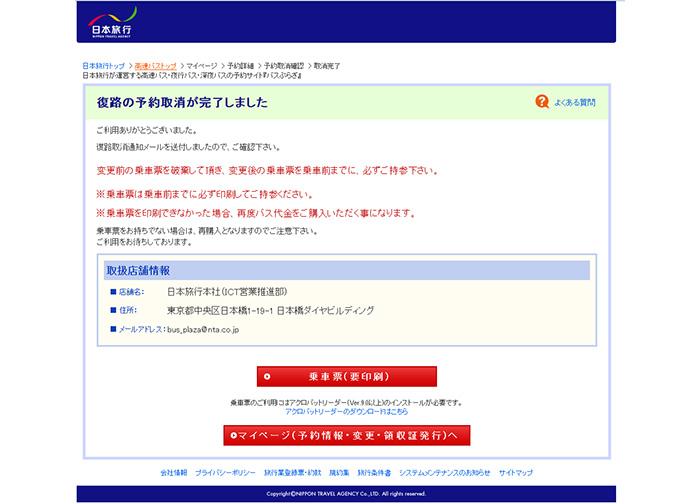The height and width of the screenshot is (504, 700).
Task: Open the よくある質問 FAQ link
Action: point(574,103)
